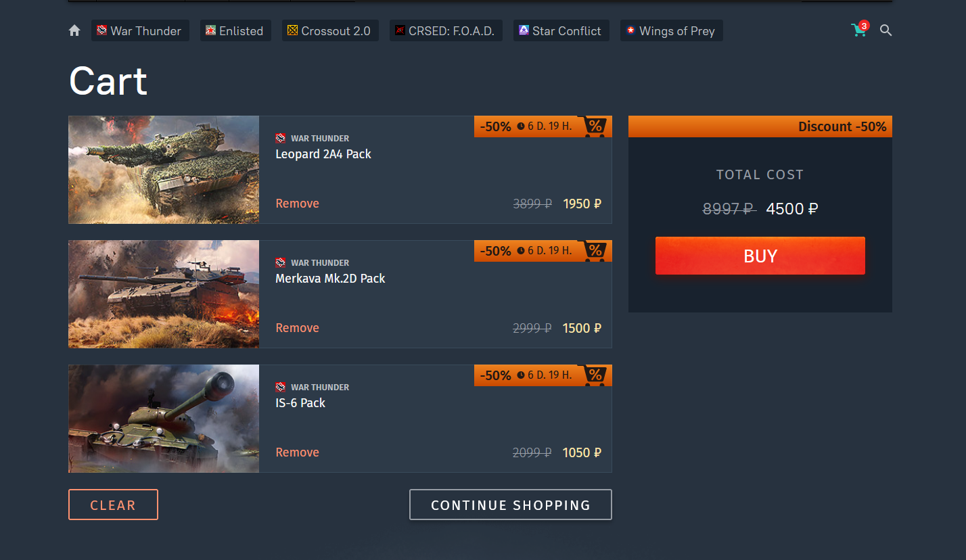The image size is (966, 560).
Task: Click discount cart badge on Leopard 2A4 Pack
Action: (x=595, y=126)
